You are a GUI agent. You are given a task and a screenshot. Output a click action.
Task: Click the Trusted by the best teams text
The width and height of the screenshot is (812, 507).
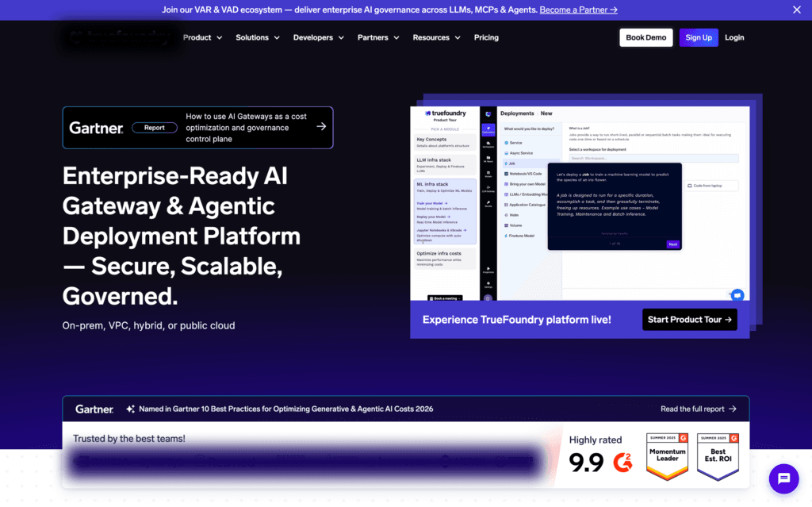(x=129, y=439)
